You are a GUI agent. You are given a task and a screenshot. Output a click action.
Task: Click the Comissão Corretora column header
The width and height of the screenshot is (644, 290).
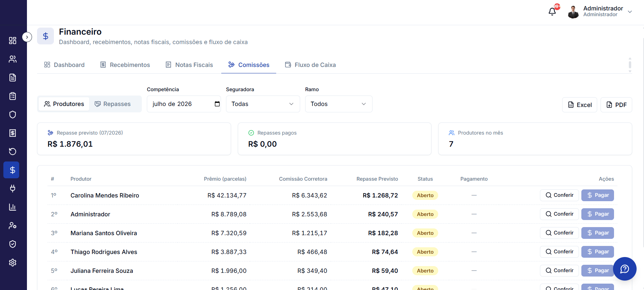pos(303,179)
